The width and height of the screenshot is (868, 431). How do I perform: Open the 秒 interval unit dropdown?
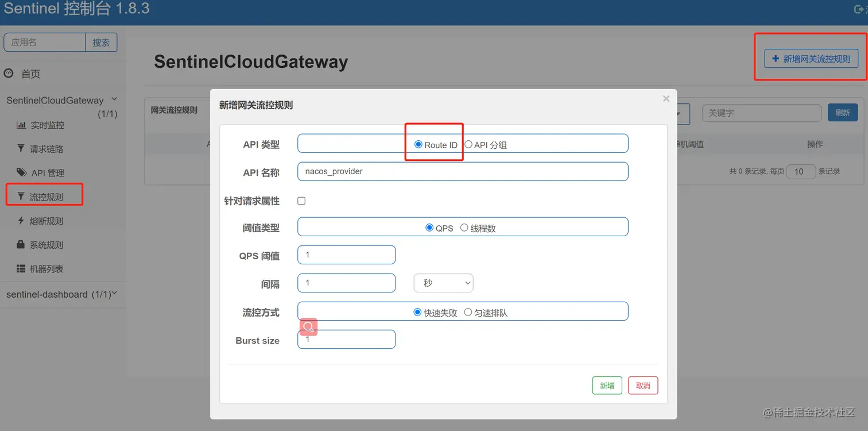(443, 283)
